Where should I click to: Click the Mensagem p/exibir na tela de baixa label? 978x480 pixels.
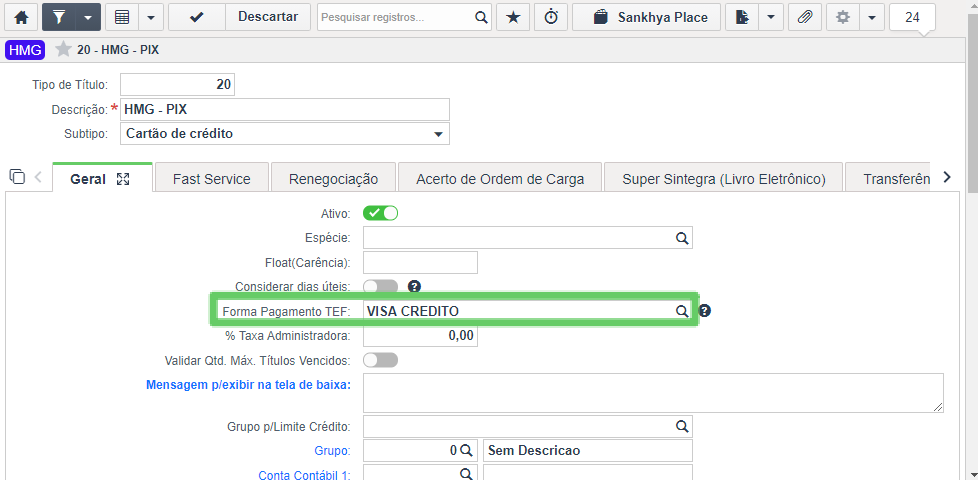[x=248, y=384]
